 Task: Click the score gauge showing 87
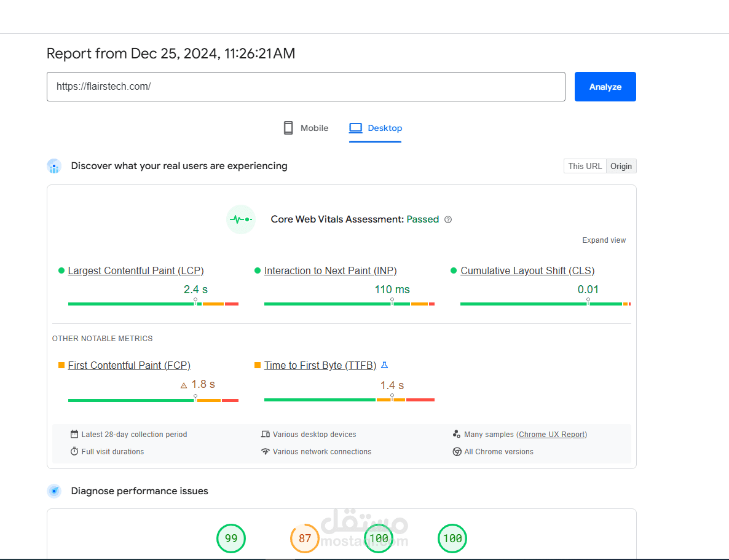click(304, 538)
